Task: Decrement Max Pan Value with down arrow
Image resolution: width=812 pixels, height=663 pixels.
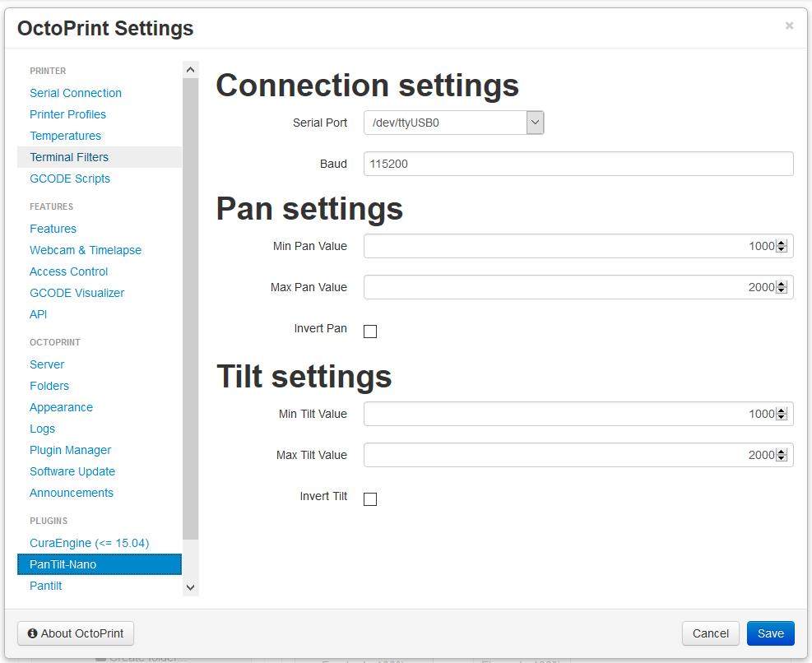Action: 782,290
